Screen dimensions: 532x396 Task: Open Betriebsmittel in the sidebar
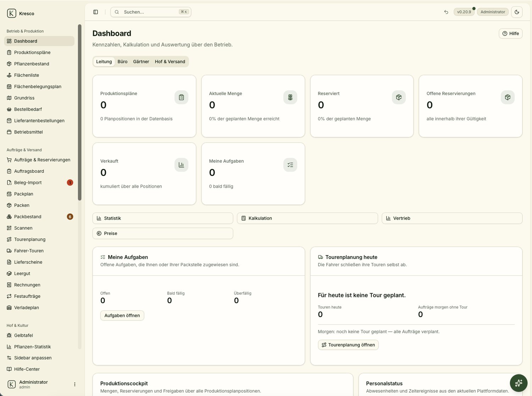point(39,132)
